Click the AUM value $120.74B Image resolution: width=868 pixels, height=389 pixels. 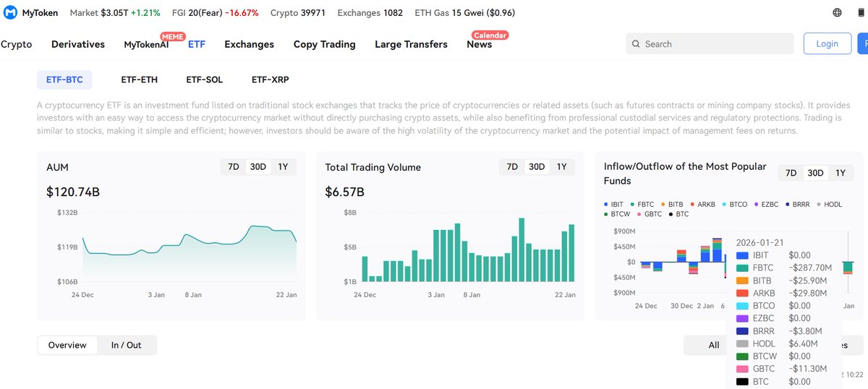pyautogui.click(x=73, y=192)
